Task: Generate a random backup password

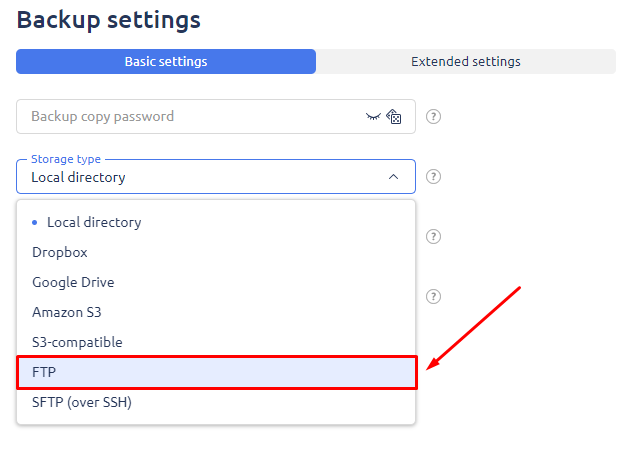Action: (395, 117)
